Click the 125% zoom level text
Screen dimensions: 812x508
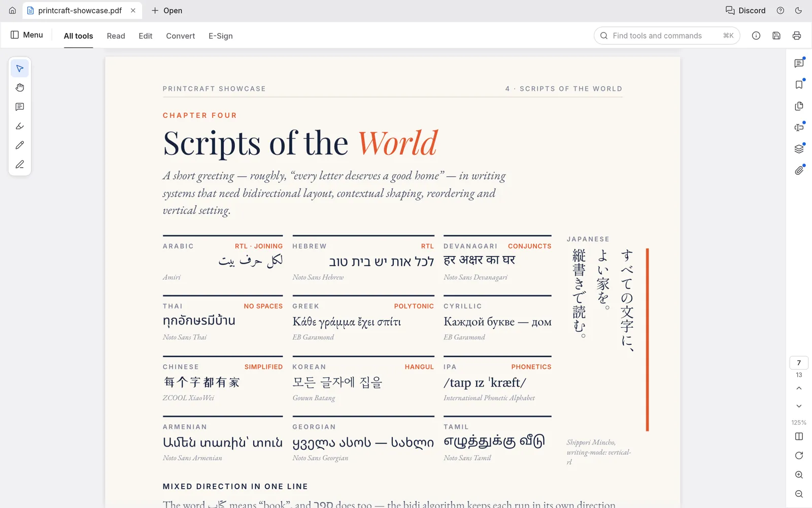click(799, 423)
